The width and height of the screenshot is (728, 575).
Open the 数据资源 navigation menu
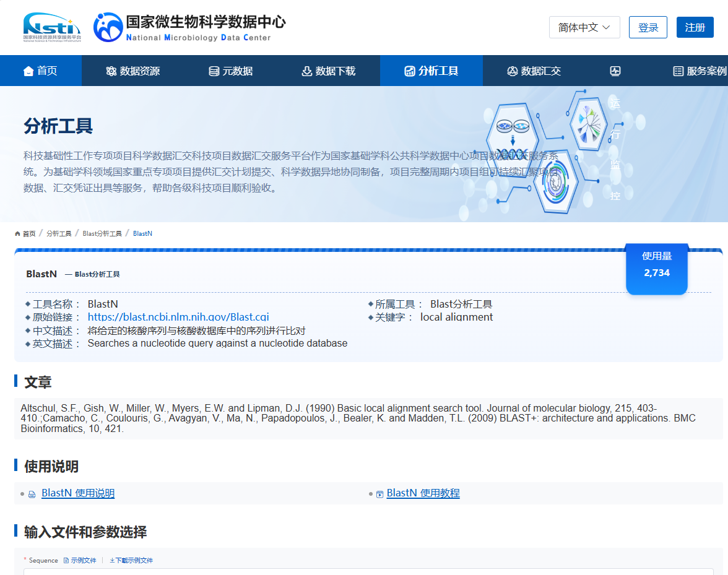[132, 71]
